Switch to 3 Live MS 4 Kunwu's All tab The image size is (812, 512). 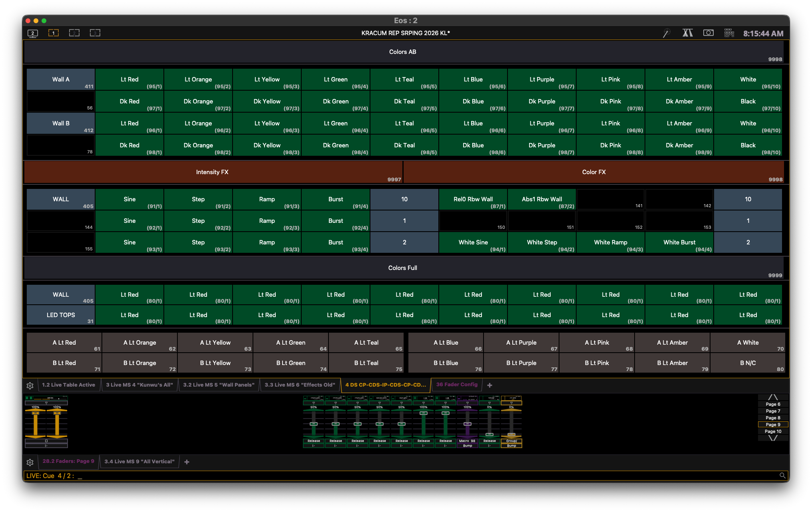coord(139,385)
